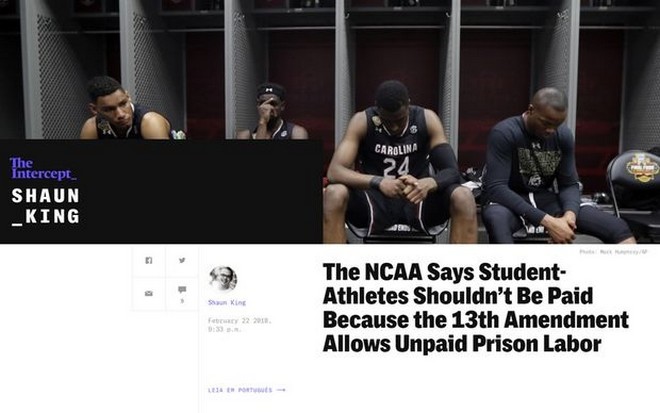This screenshot has height=413, width=660.
Task: Share the article on Facebook
Action: (x=149, y=261)
